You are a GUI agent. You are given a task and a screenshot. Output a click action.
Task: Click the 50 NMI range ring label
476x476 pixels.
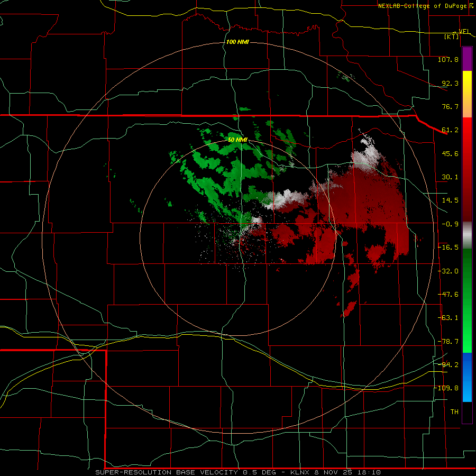pos(237,140)
